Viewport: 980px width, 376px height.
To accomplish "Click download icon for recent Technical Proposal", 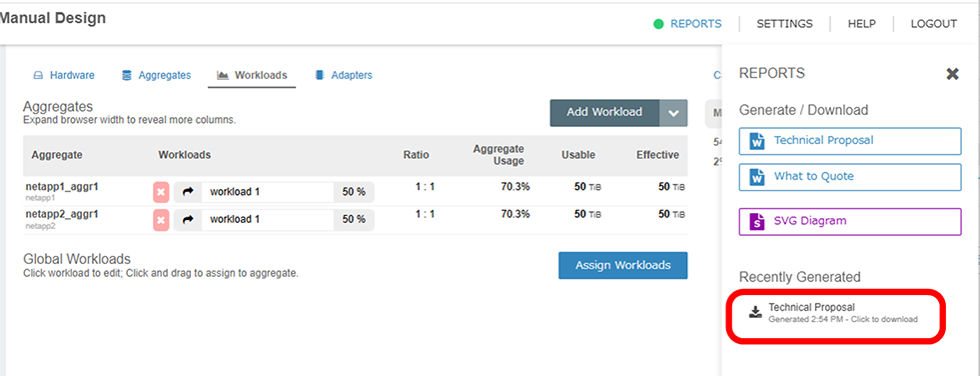I will click(755, 312).
